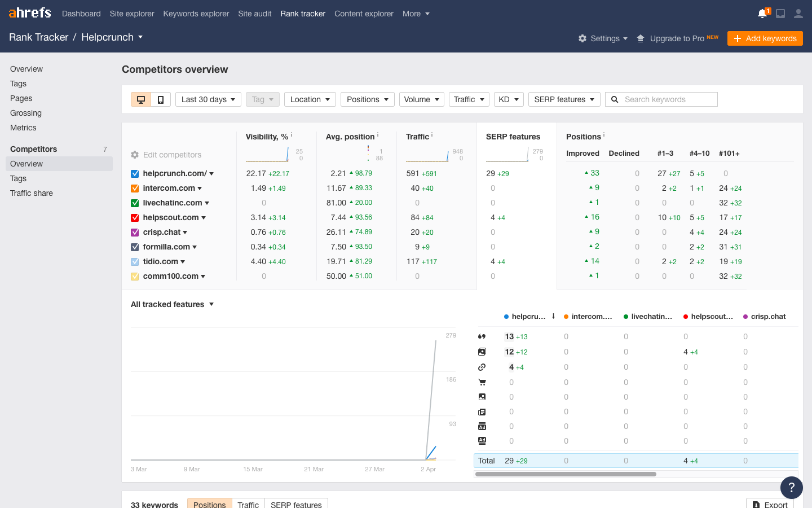
Task: Click the Edit competitors gear icon
Action: [135, 155]
